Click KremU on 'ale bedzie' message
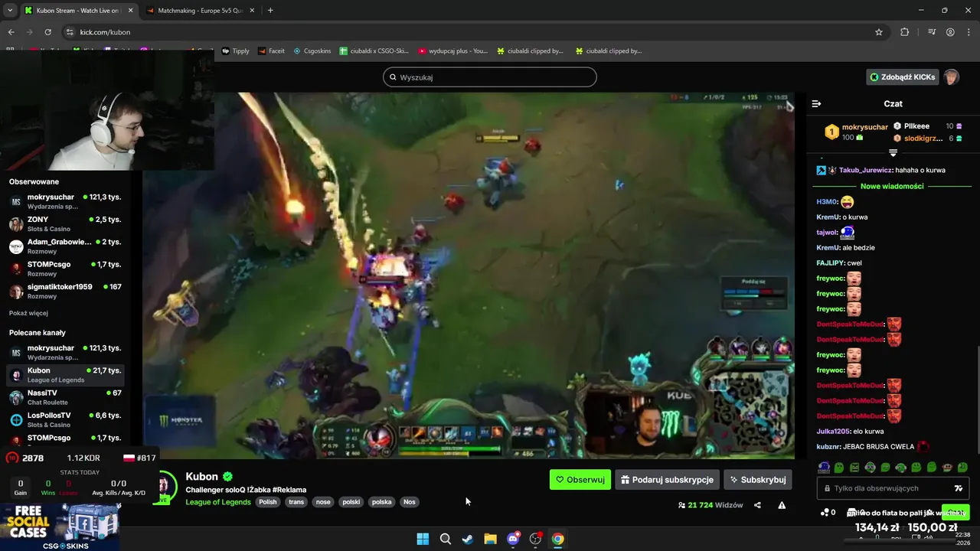The width and height of the screenshot is (980, 551). pos(828,248)
